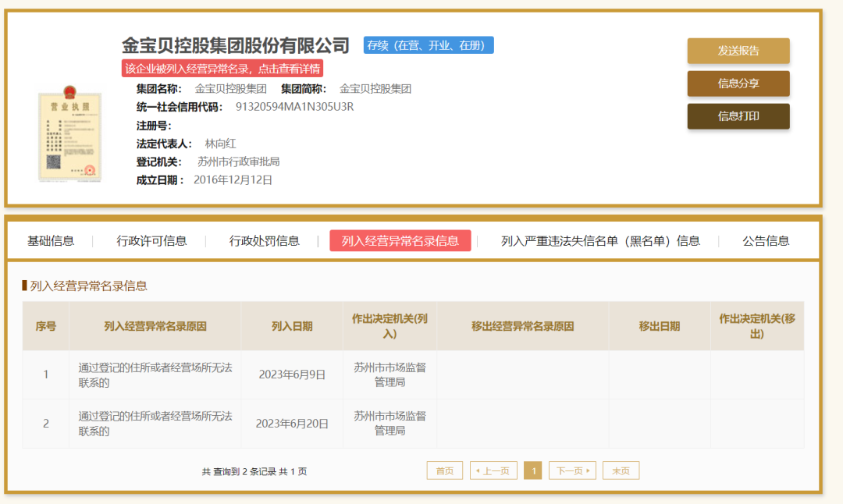Jump to 末页 last page
Viewport: 843px width, 504px height.
tap(621, 470)
